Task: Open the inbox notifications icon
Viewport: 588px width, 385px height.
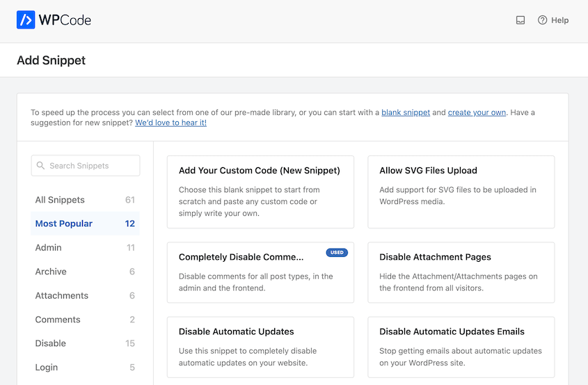Action: tap(521, 20)
